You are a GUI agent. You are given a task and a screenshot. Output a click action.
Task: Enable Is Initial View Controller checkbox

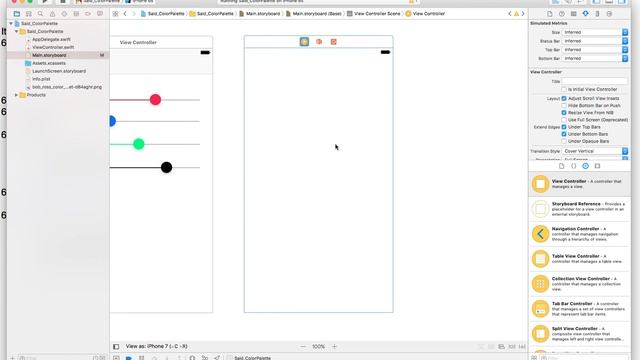tap(564, 89)
